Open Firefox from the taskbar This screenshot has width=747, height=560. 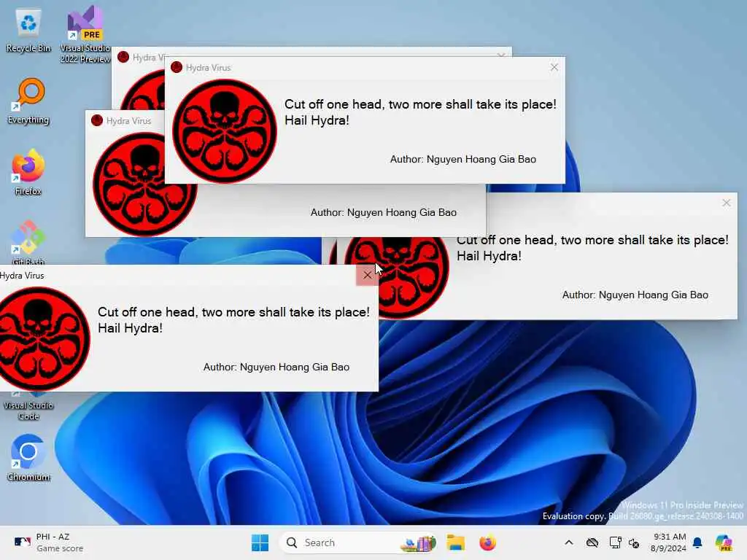(488, 542)
